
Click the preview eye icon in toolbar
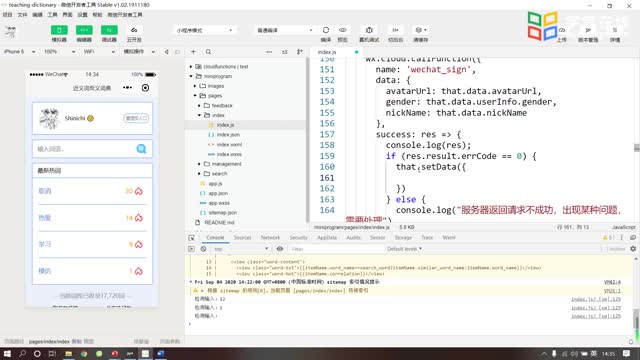(x=342, y=30)
